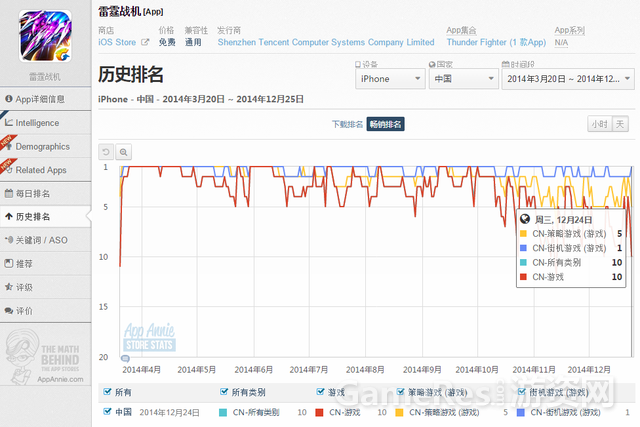Switch to the 下载排名 tab
The image size is (640, 427).
pos(347,124)
